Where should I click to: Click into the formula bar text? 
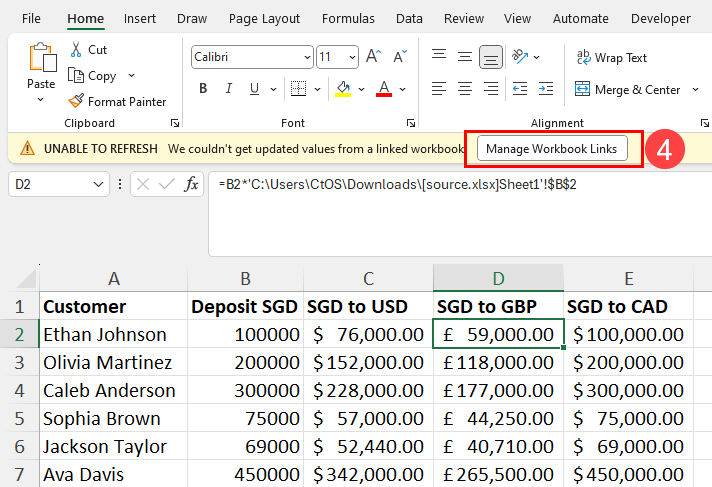[x=397, y=184]
